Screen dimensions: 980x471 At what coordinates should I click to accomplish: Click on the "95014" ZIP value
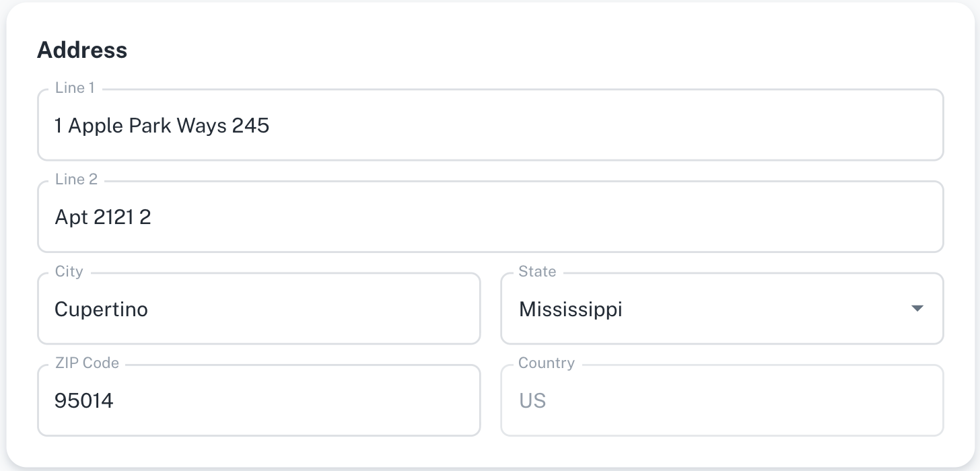click(83, 401)
